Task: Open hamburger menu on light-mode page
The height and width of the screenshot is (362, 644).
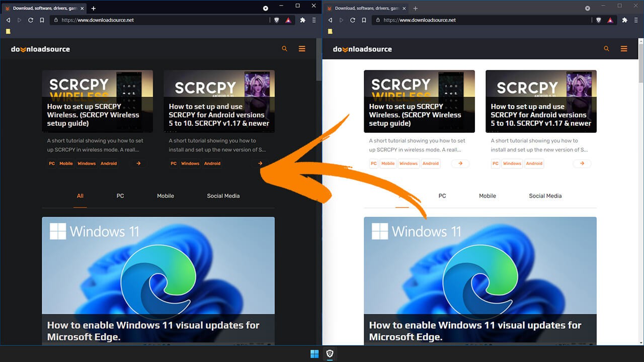Action: [624, 49]
